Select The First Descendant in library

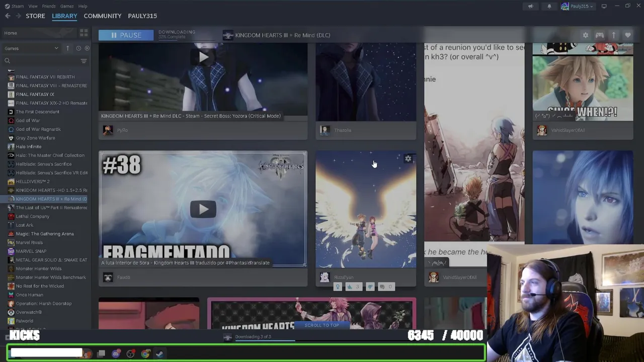coord(37,112)
